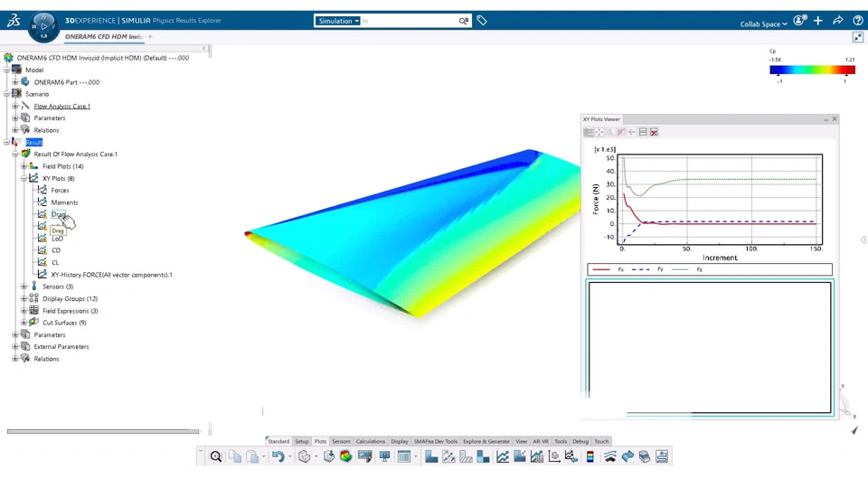Select the CD XY plot

click(x=56, y=250)
